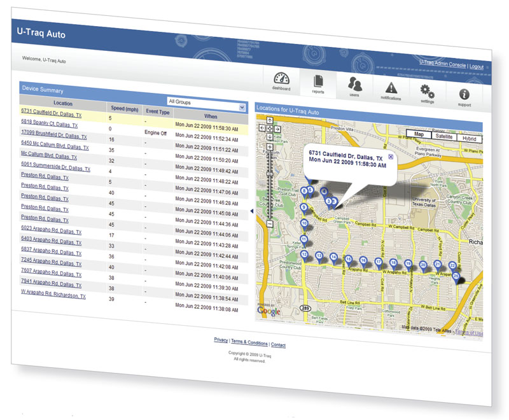Switch to Hybrid view
509x420 pixels.
469,139
